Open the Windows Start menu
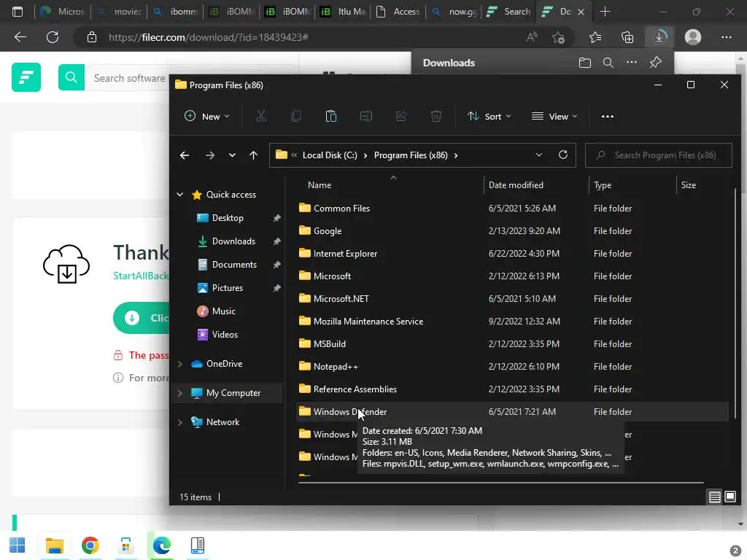The image size is (747, 560). [x=18, y=545]
